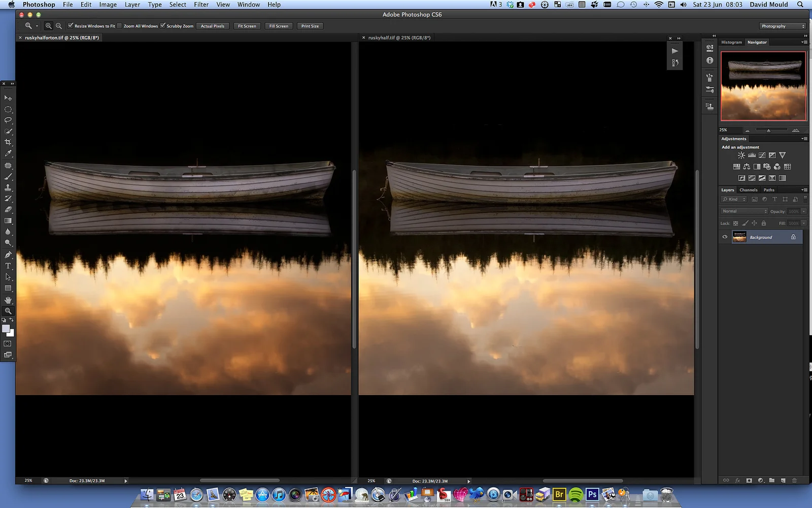The image size is (812, 508).
Task: Select the Eraser tool
Action: point(8,209)
